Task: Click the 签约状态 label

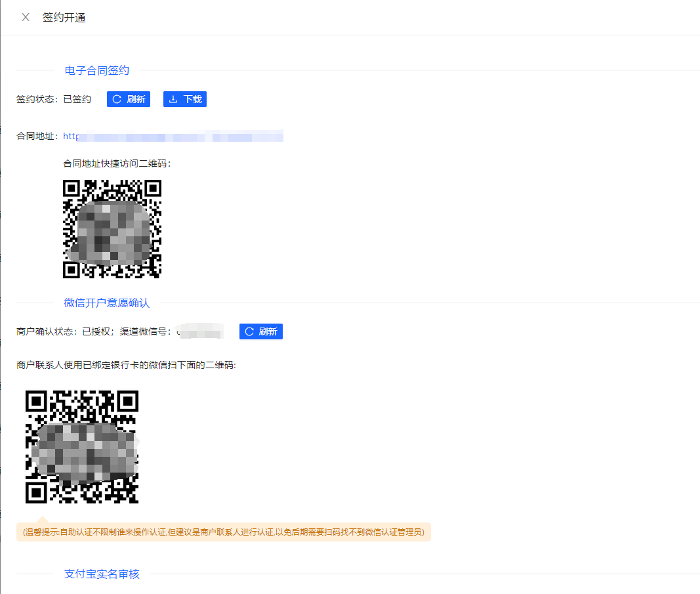Action: 37,99
